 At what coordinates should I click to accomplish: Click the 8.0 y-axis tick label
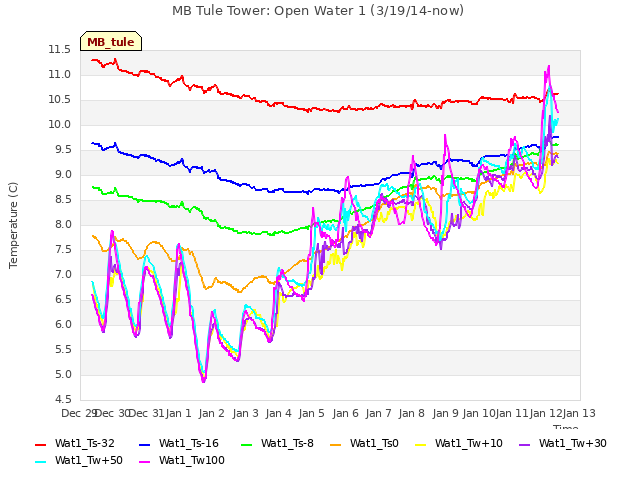(63, 224)
